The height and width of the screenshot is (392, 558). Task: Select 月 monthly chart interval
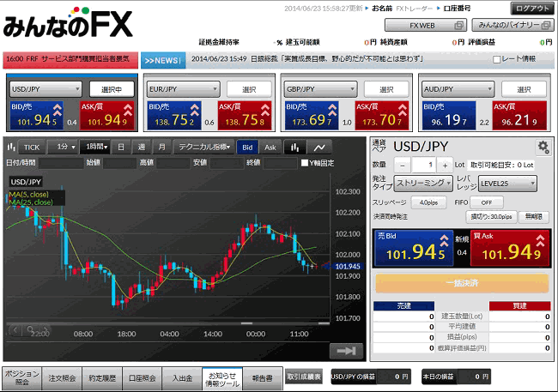pos(162,147)
